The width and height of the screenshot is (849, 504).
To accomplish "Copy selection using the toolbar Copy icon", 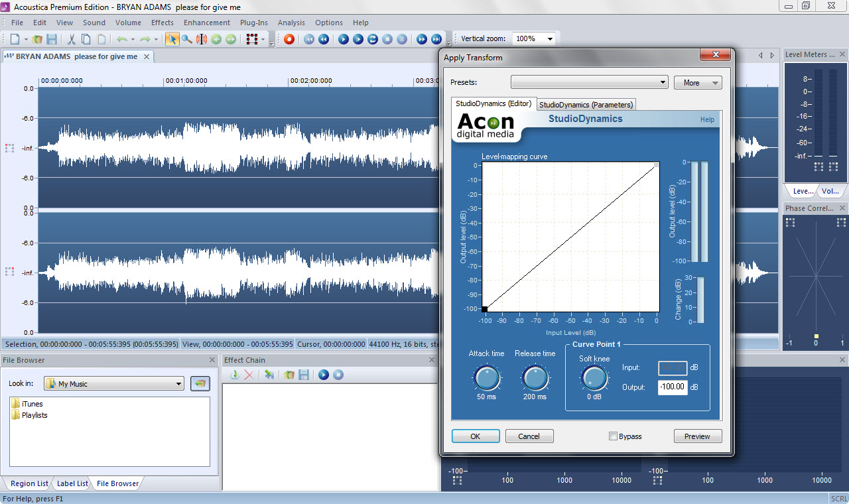I will [86, 39].
